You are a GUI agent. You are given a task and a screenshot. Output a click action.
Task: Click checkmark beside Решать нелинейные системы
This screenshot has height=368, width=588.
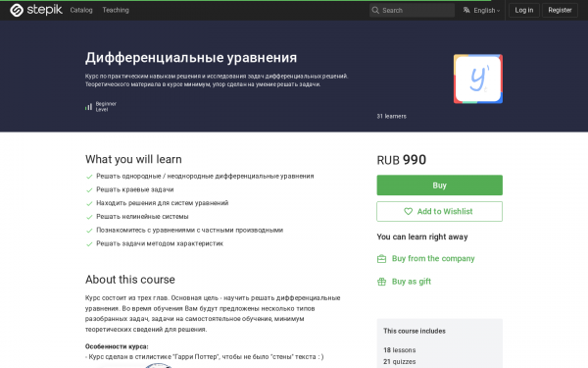pos(89,217)
